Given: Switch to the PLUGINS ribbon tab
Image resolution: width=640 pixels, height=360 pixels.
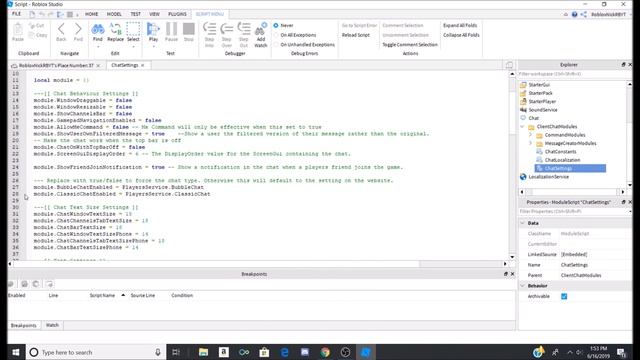Looking at the screenshot, I should coord(177,14).
